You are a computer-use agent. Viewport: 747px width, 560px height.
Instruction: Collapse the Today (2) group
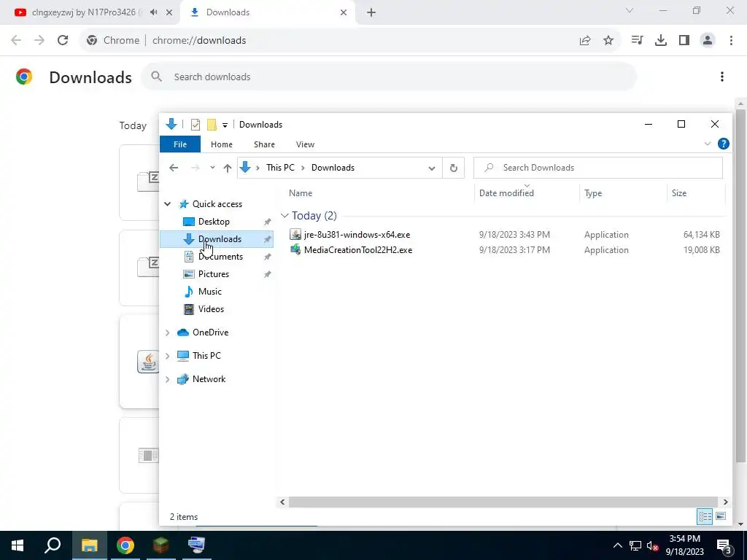coord(285,216)
